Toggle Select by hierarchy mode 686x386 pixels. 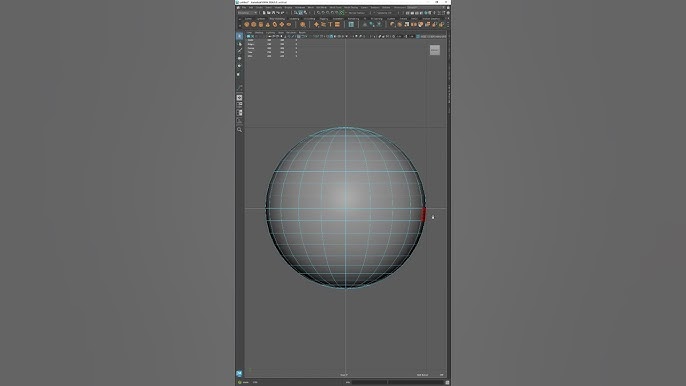click(295, 13)
